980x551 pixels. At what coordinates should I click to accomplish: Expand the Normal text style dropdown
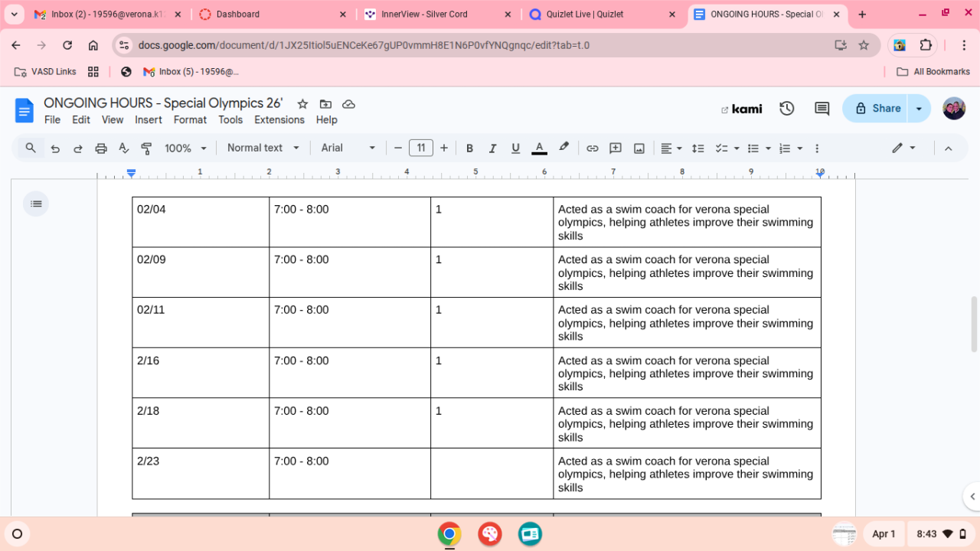263,148
